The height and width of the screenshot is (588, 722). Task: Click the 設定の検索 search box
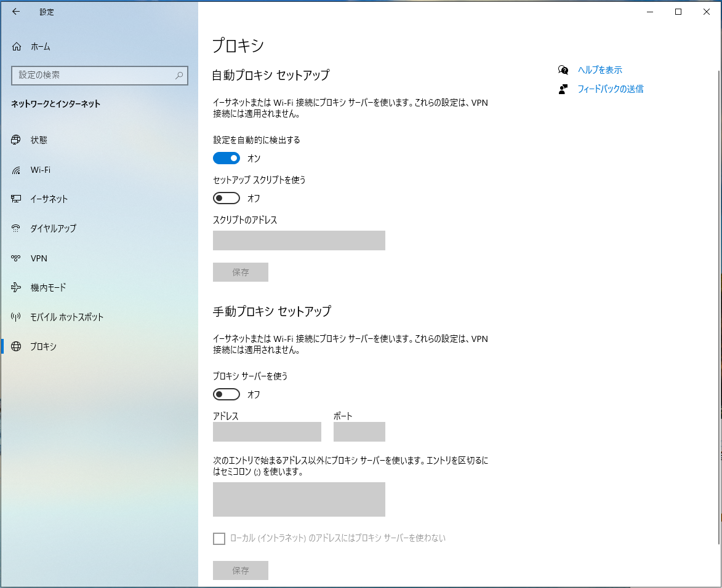coord(100,76)
